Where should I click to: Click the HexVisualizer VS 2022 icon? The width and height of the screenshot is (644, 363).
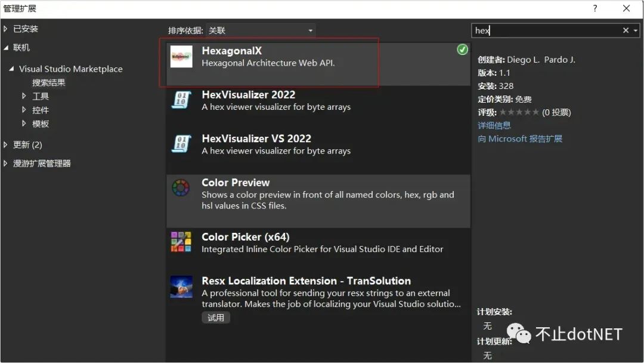181,144
